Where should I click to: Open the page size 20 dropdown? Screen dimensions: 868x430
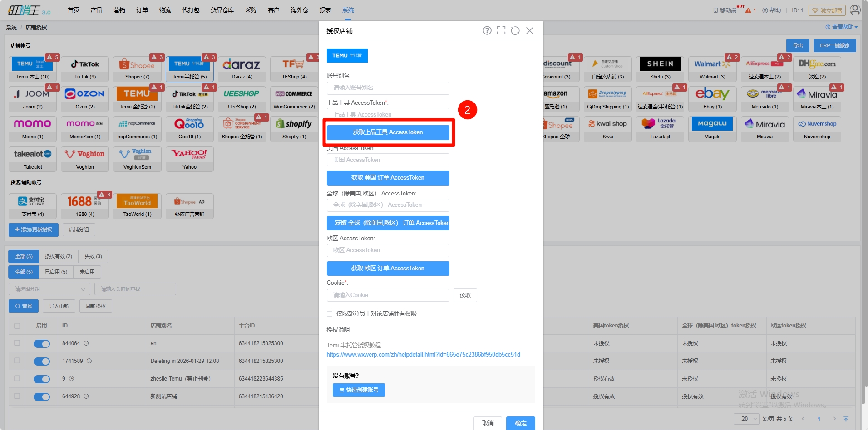tap(746, 419)
